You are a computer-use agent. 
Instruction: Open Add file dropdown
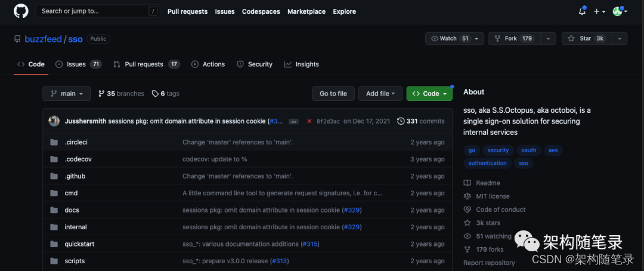(380, 93)
